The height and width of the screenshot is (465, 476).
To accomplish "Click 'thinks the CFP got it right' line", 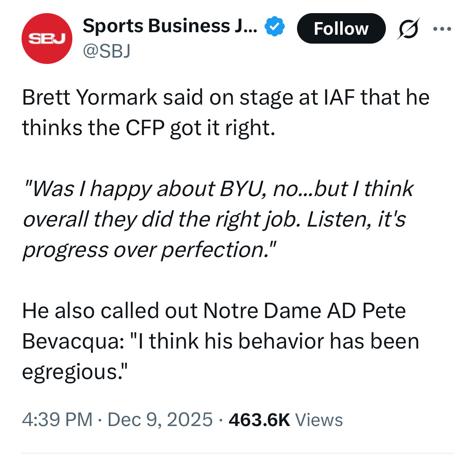I will (148, 128).
